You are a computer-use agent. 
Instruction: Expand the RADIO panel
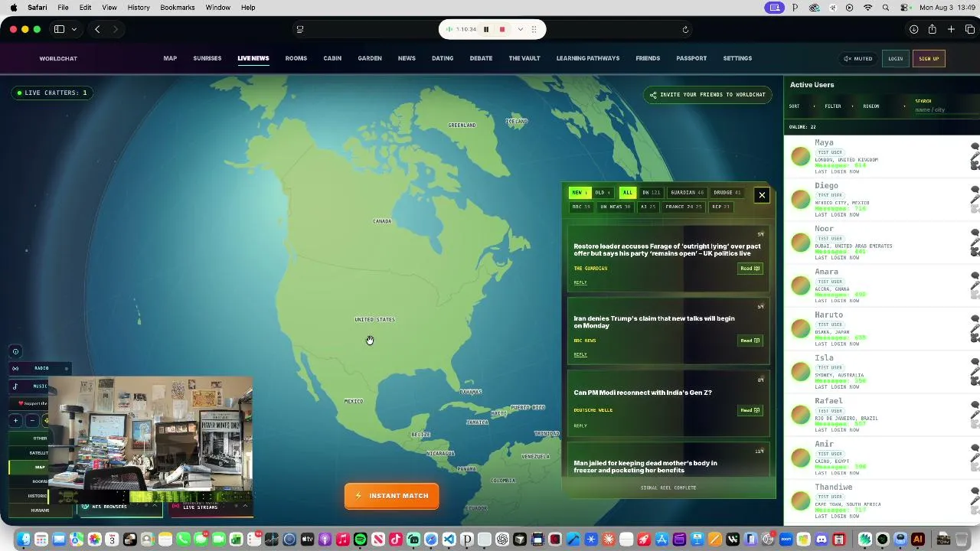41,369
